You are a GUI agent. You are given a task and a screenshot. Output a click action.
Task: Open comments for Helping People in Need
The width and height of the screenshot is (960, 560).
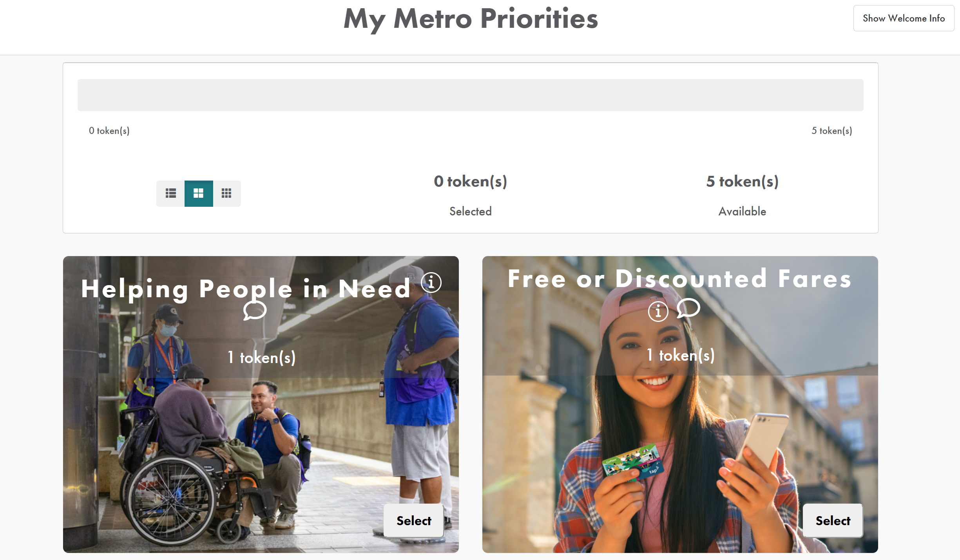255,311
